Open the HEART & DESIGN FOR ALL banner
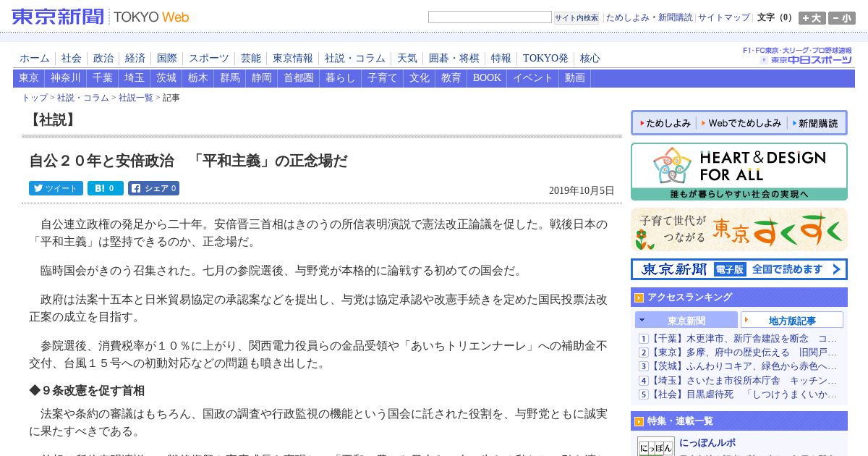The width and height of the screenshot is (868, 456). coord(739,172)
